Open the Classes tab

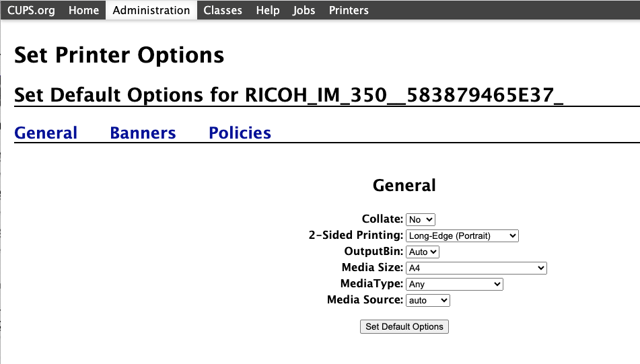point(223,10)
